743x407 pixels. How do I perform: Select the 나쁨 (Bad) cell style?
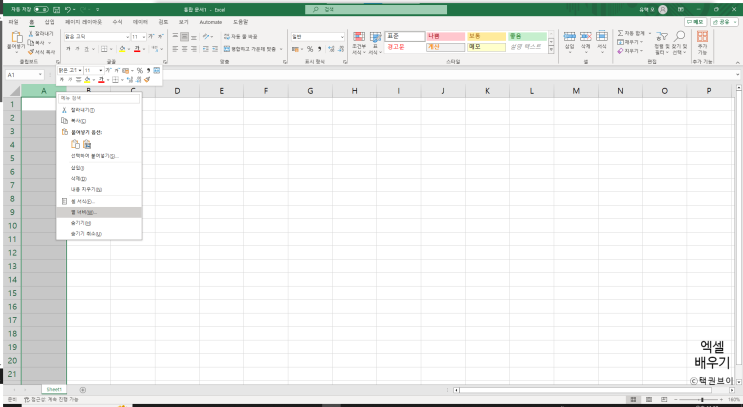coord(445,36)
